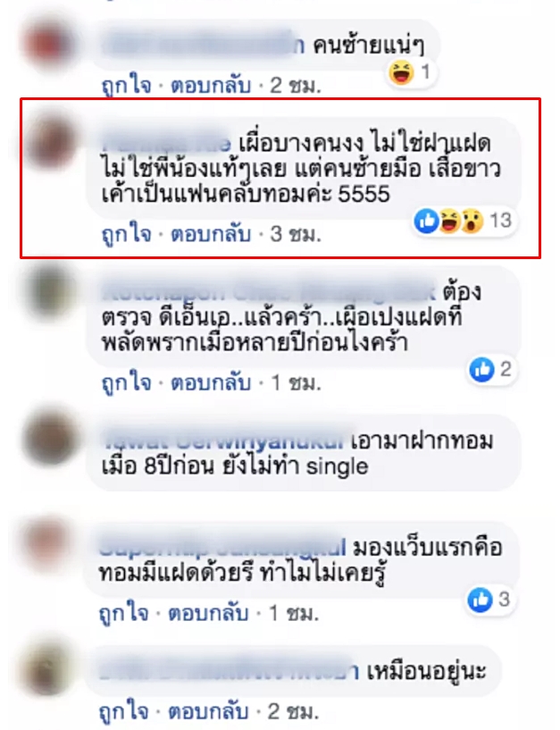This screenshot has width=560, height=730.
Task: Click the blue thumbs-up icon with 13 reactions
Action: click(x=426, y=221)
